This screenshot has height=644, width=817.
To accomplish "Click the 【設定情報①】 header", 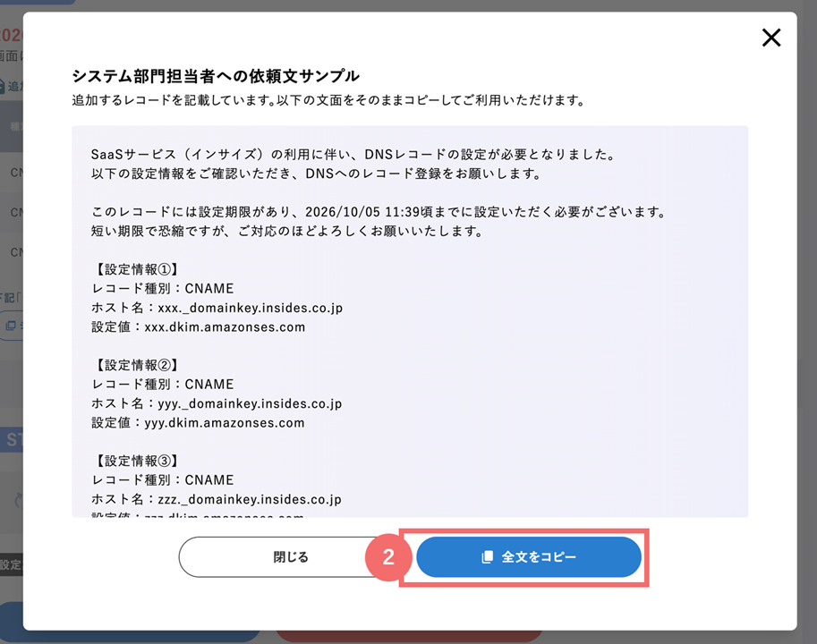I will coord(137,270).
